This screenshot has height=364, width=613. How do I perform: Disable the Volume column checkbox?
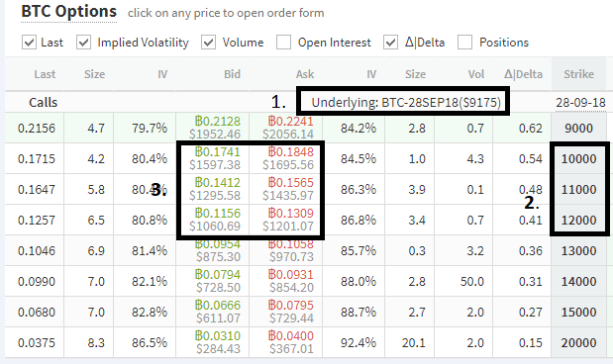point(208,43)
